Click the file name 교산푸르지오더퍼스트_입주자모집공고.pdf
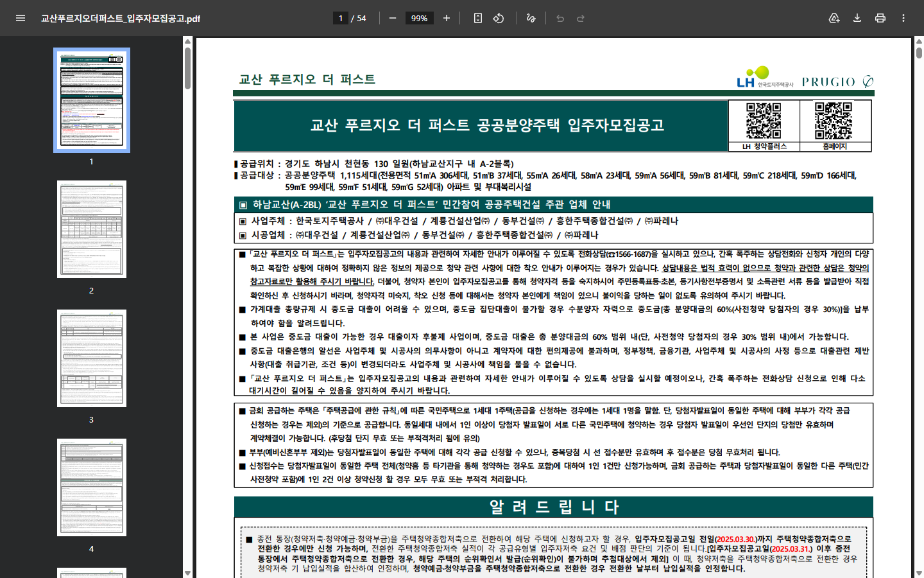Viewport: 924px width, 578px height. pyautogui.click(x=121, y=19)
